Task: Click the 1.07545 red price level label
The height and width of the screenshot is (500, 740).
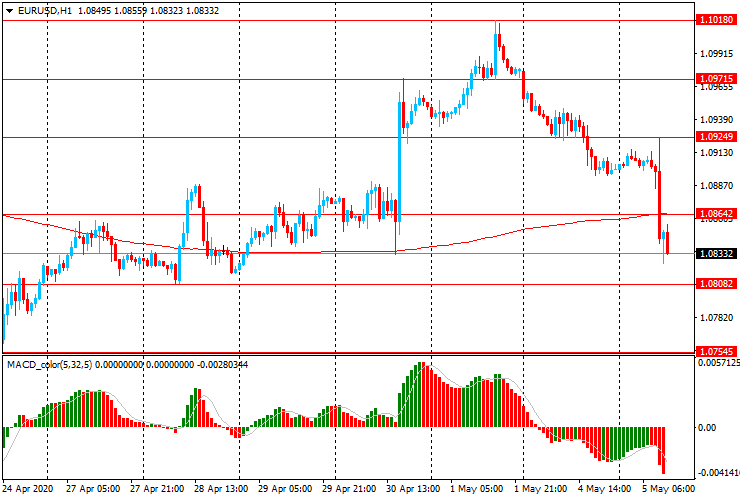Action: [x=716, y=351]
